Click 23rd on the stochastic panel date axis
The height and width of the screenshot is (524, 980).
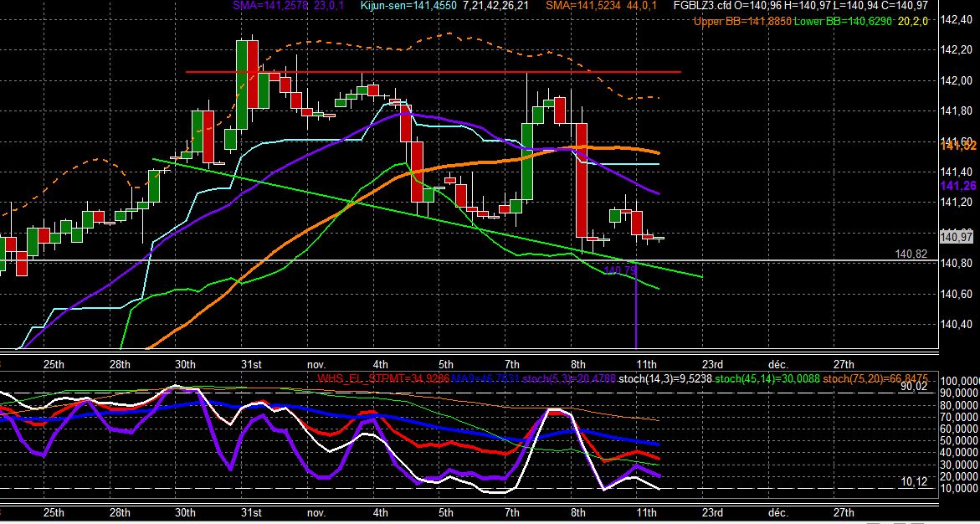(x=712, y=513)
